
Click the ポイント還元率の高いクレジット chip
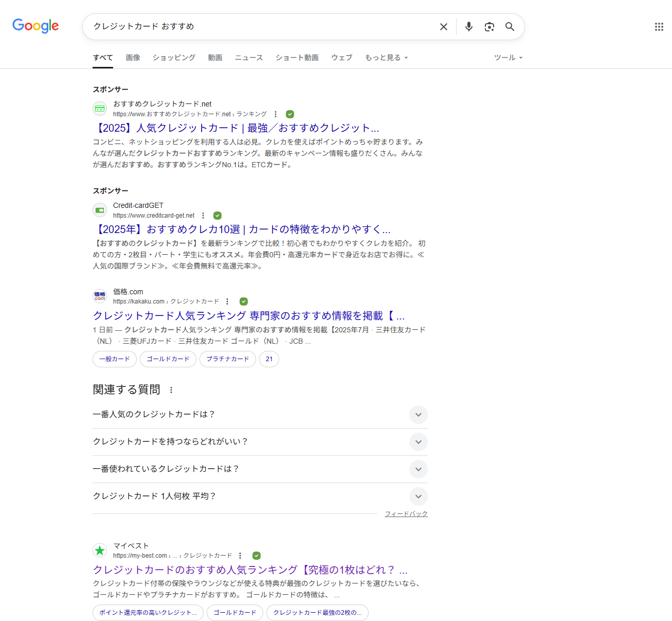148,613
